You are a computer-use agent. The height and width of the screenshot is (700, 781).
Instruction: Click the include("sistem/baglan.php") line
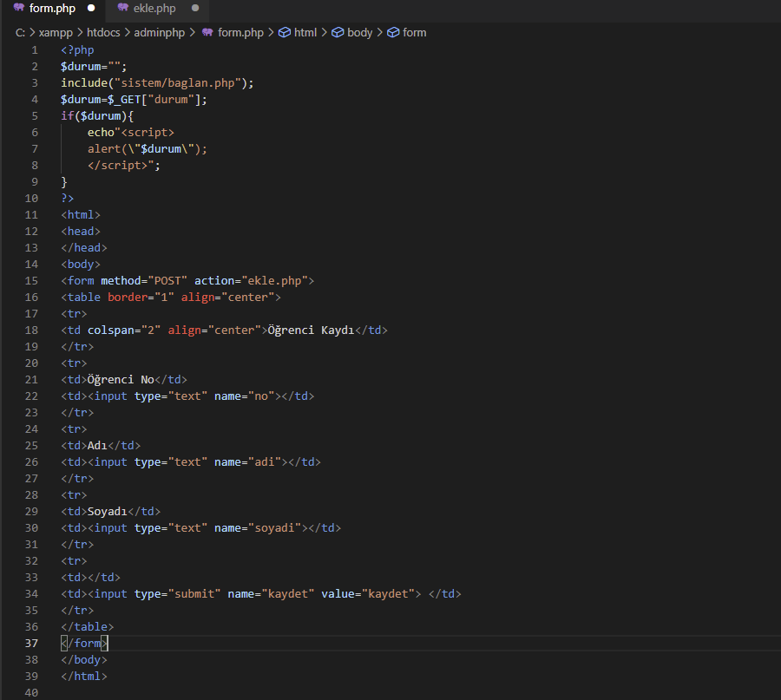[157, 83]
